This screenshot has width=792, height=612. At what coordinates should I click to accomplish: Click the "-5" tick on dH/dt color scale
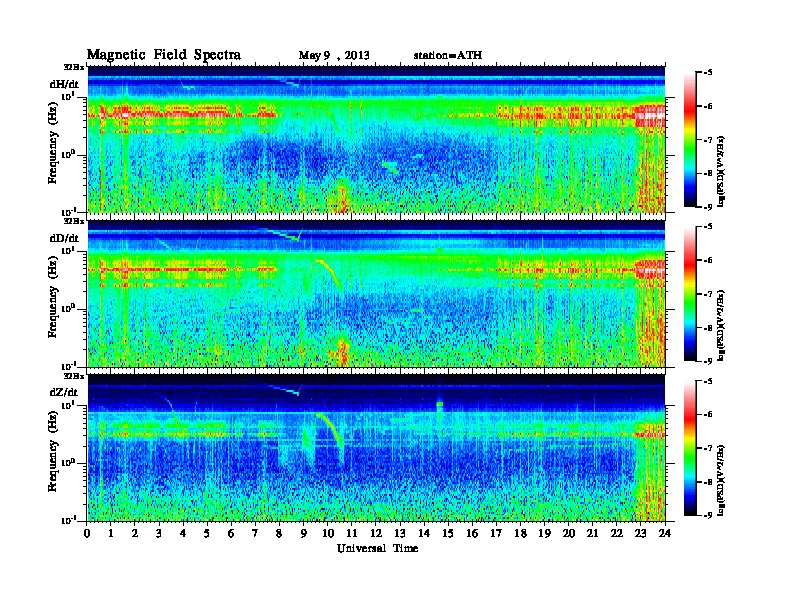click(708, 73)
